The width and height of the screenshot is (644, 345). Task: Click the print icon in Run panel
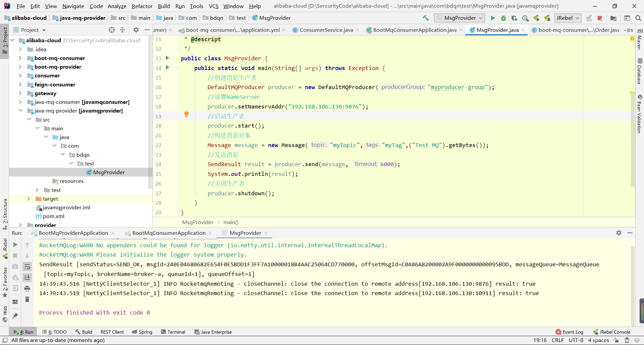pyautogui.click(x=27, y=288)
